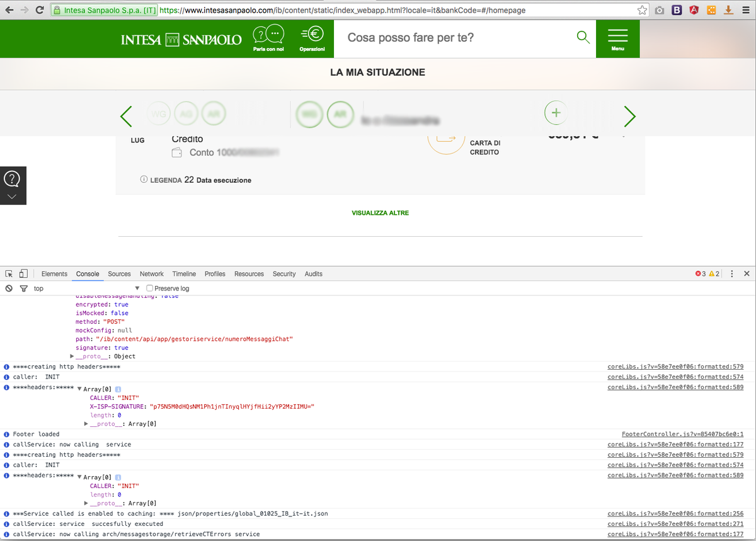This screenshot has height=541, width=756.
Task: Enable the Preserve log checkbox
Action: (x=150, y=288)
